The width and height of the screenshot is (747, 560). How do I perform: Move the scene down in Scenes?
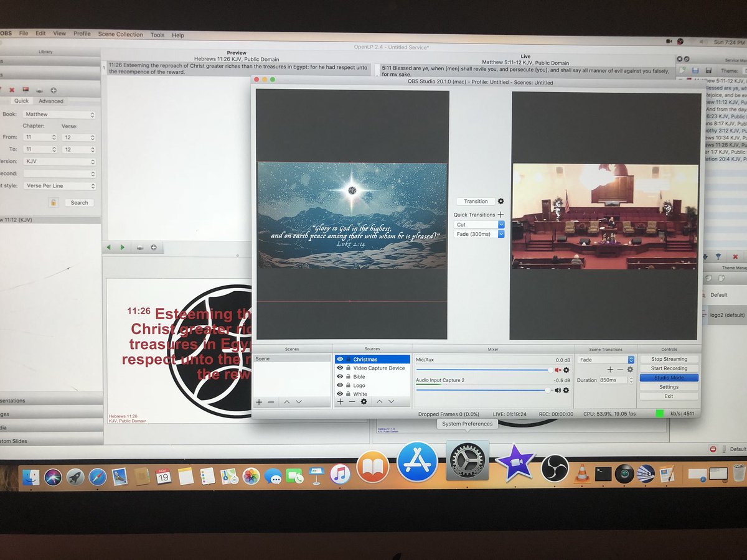[299, 402]
